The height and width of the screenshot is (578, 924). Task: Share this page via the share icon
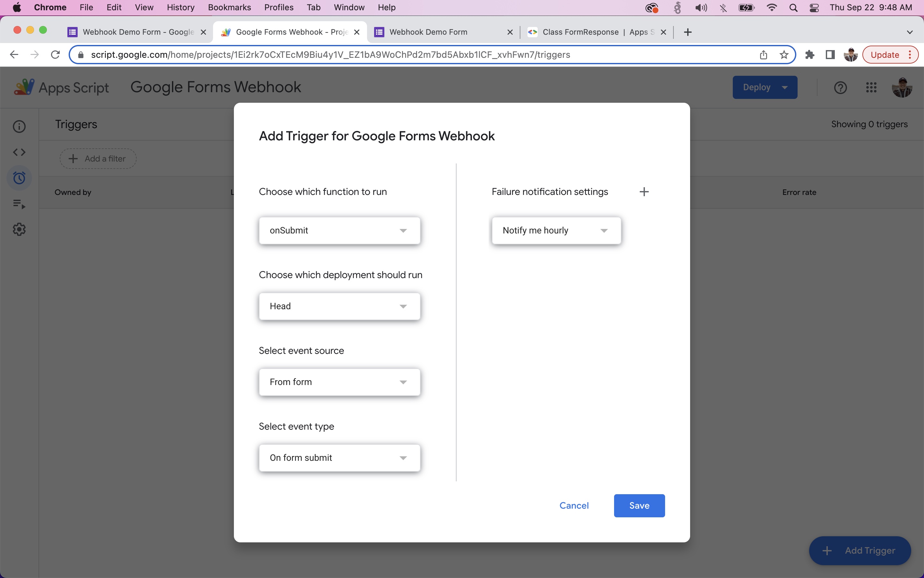[x=763, y=55]
